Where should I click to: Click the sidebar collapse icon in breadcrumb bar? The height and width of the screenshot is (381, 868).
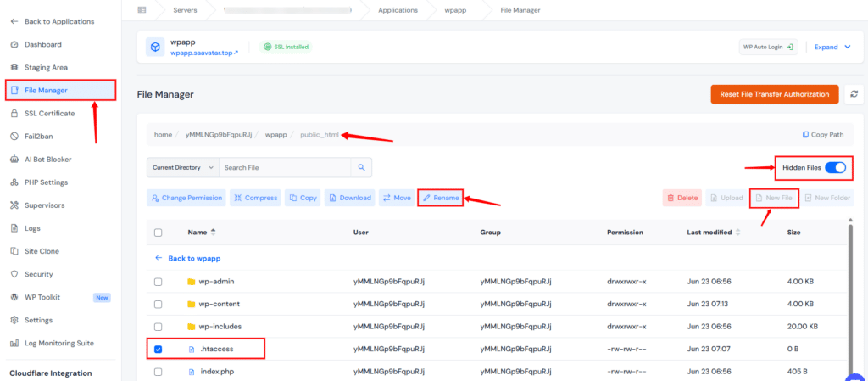(142, 10)
